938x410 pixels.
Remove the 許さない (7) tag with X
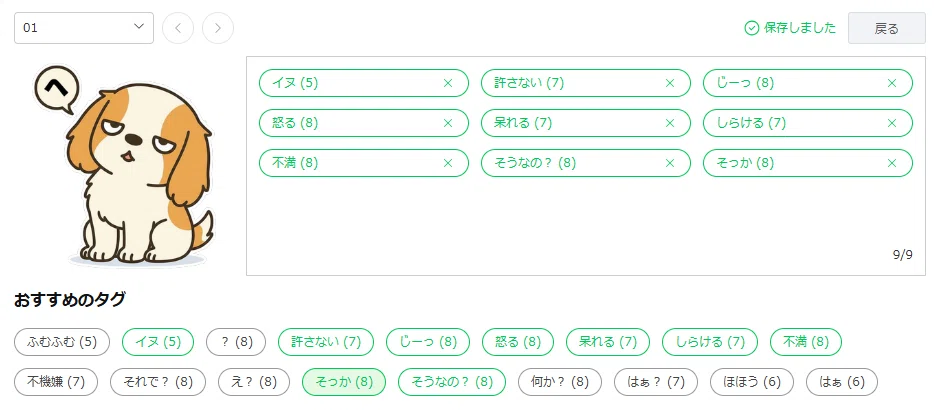669,83
